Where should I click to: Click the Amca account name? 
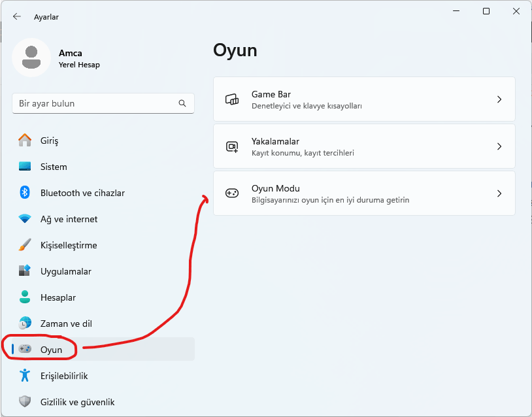(70, 53)
